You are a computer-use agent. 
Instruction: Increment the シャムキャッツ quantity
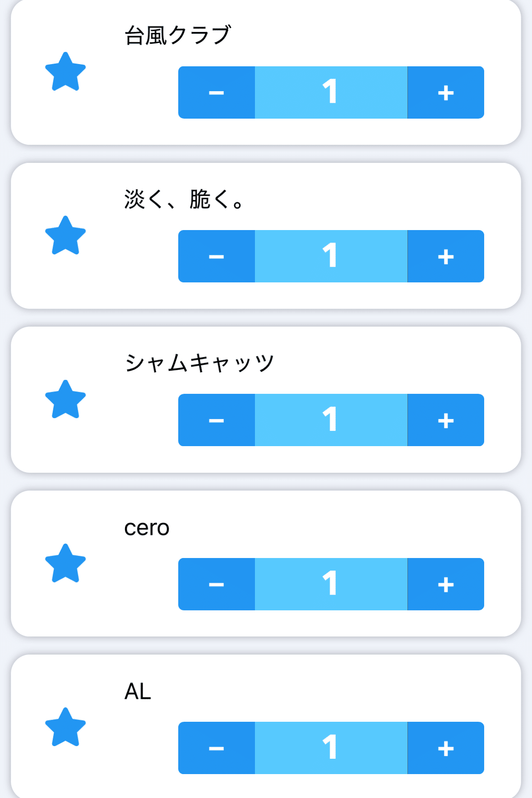click(445, 420)
